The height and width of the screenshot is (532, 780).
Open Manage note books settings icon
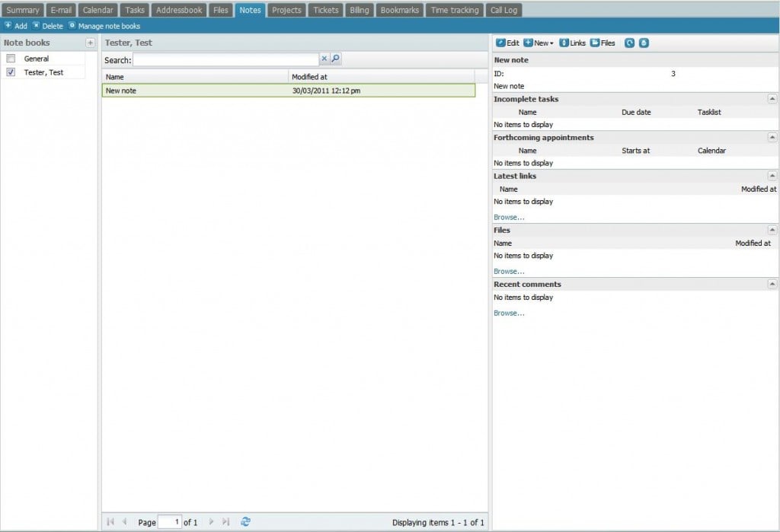tap(73, 25)
